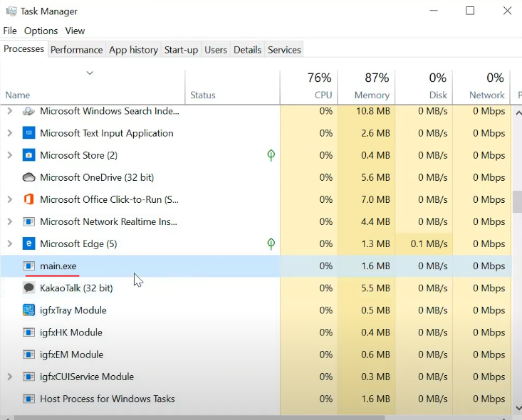Switch to the App history tab
522x420 pixels.
coord(133,50)
